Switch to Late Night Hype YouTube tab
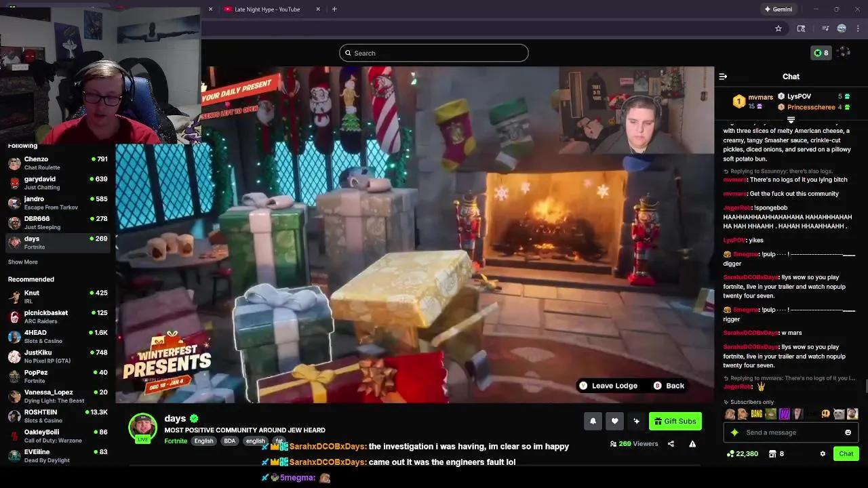 271,9
